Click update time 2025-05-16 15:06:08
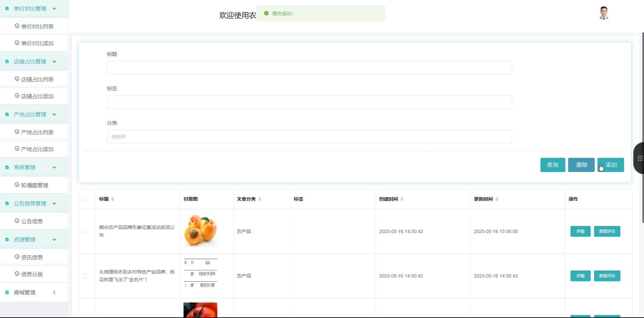 click(x=496, y=231)
